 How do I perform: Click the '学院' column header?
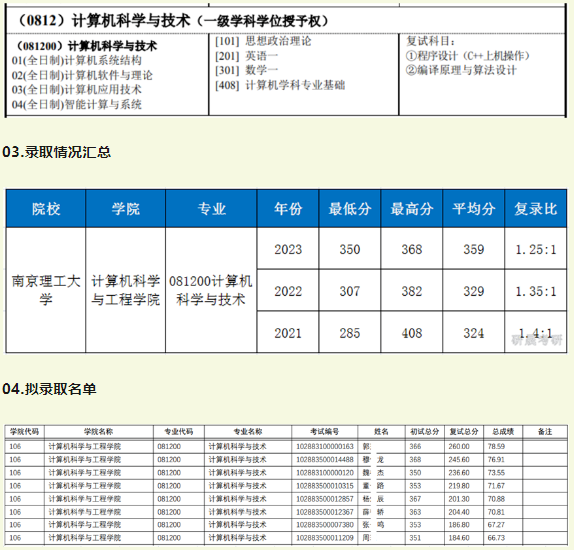coord(126,209)
